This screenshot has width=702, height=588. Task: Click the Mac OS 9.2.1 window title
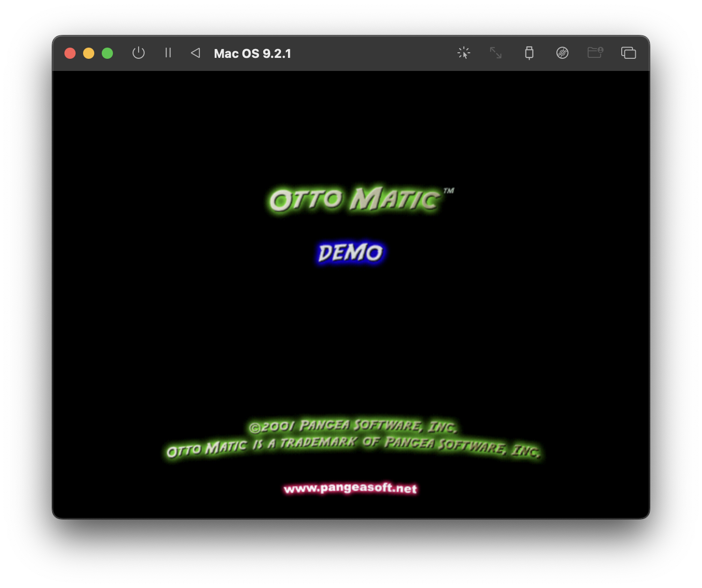pyautogui.click(x=253, y=53)
